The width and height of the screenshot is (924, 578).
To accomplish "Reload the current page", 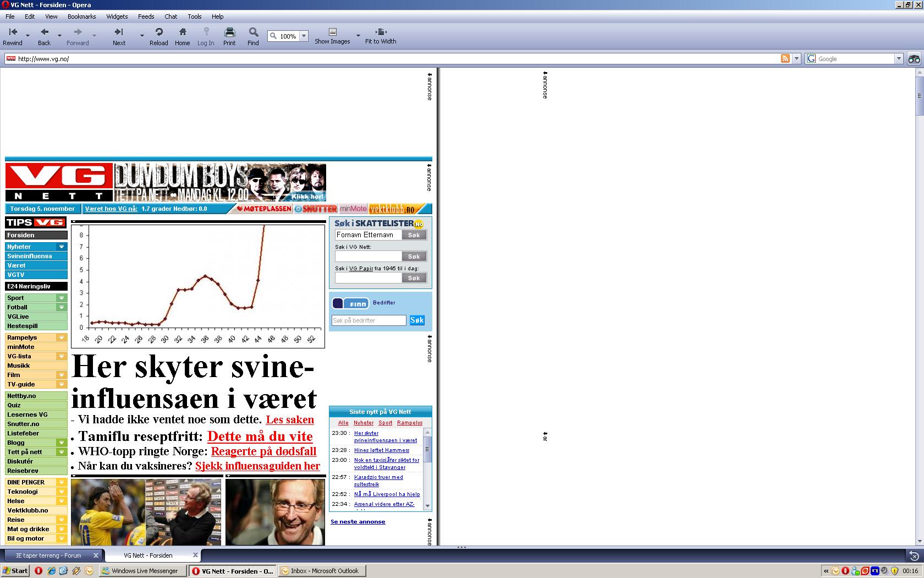I will click(x=159, y=36).
